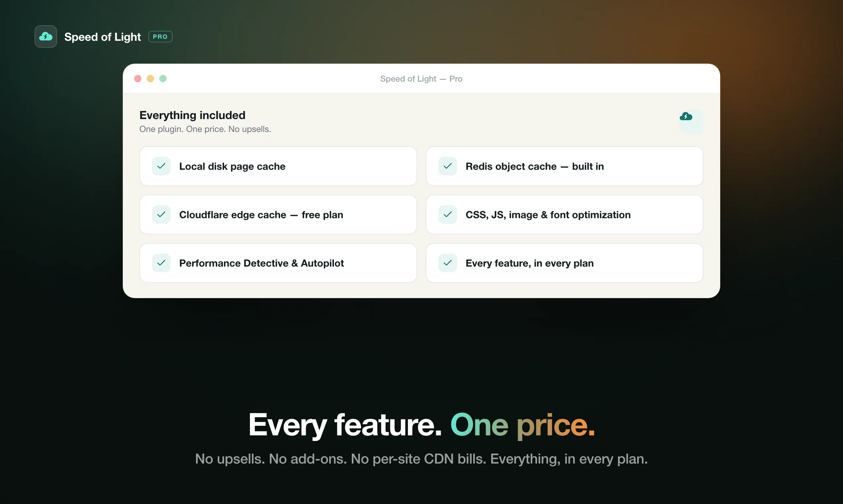Image resolution: width=843 pixels, height=504 pixels.
Task: Click the Performance Detective & Autopilot checkmark
Action: [x=161, y=263]
